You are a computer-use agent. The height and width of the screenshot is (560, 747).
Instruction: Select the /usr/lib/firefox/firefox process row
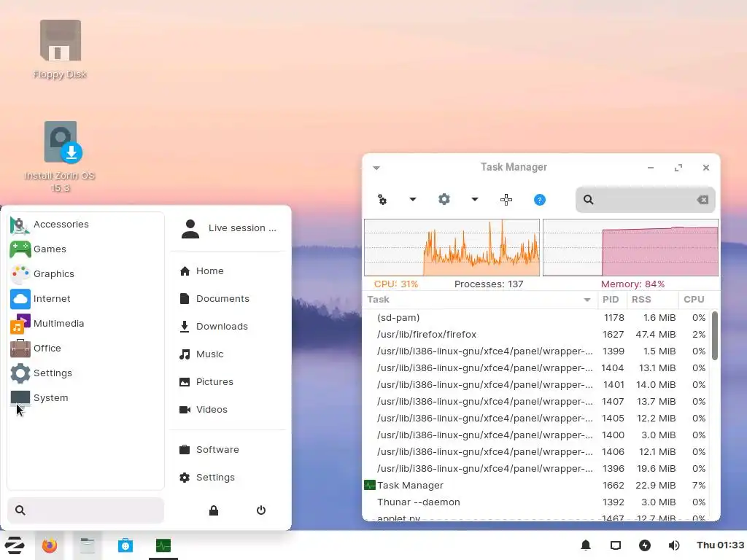coord(536,334)
